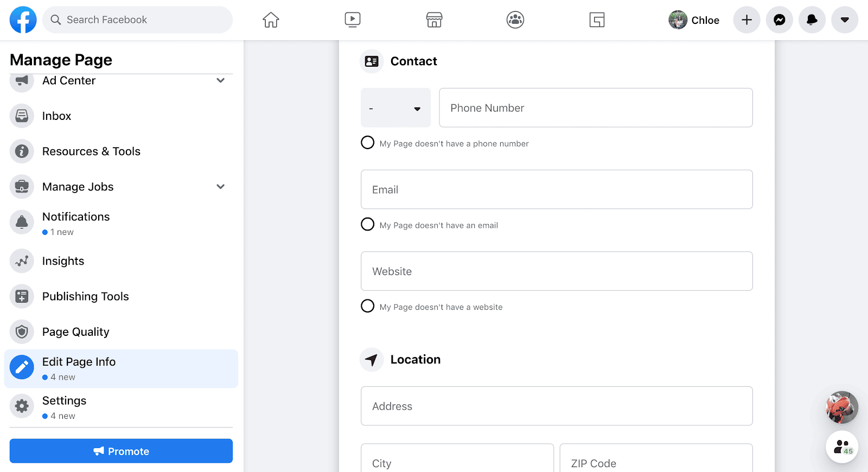This screenshot has height=472, width=868.
Task: Open the country code dropdown
Action: coord(395,108)
